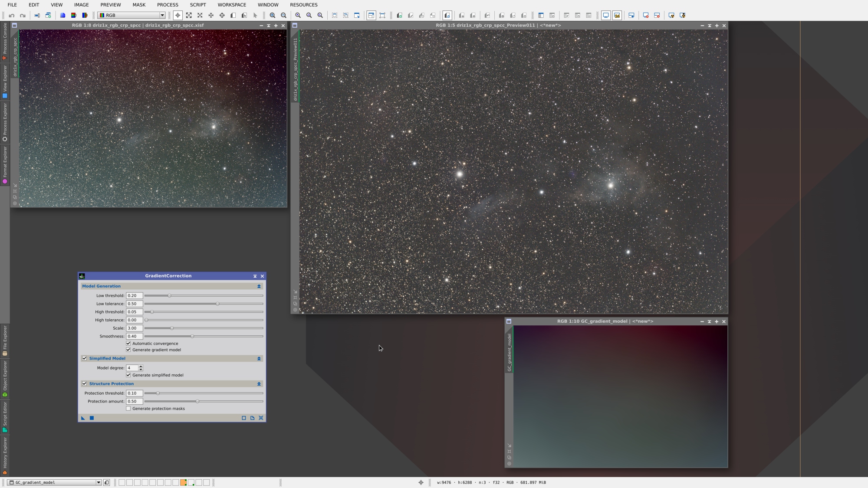Image resolution: width=868 pixels, height=488 pixels.
Task: Collapse the Model Generation section
Action: coord(259,286)
